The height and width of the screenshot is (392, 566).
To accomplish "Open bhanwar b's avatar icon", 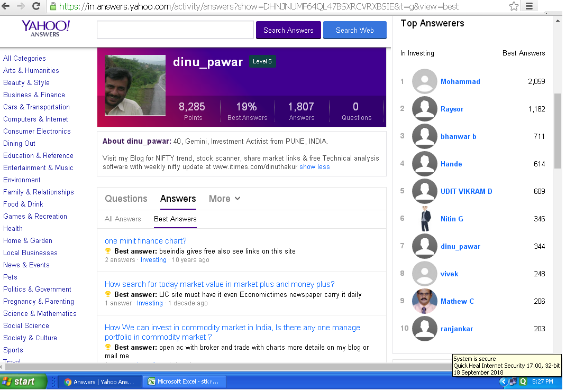I will [424, 136].
